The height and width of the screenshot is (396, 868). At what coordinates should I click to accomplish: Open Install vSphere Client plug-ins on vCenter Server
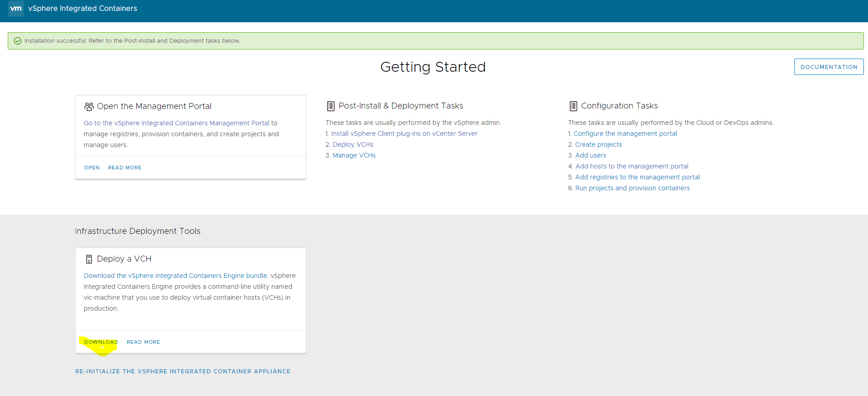point(404,134)
